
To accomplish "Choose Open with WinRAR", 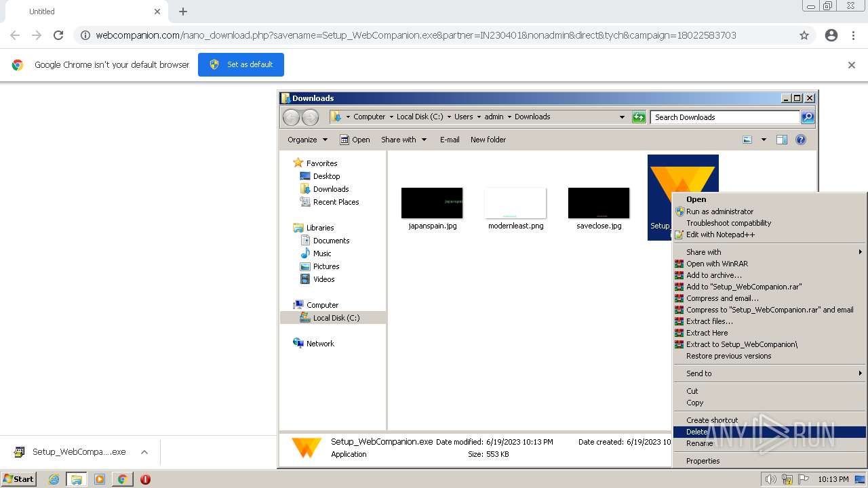I will [x=770, y=264].
